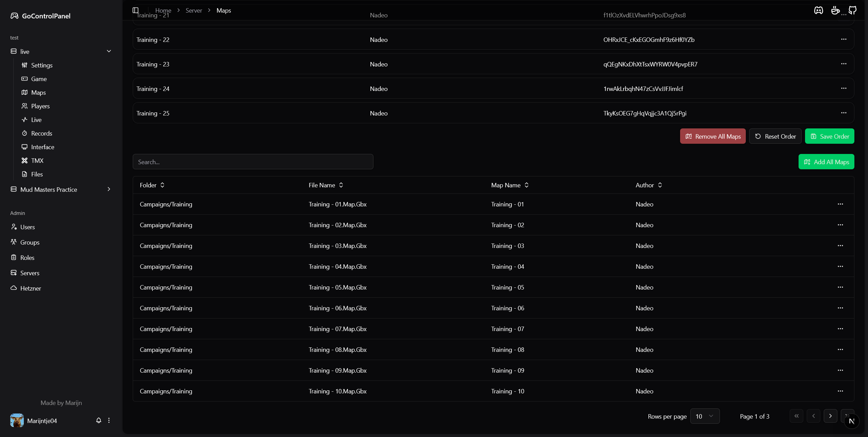868x437 pixels.
Task: Sort table by Folder column
Action: click(x=152, y=185)
